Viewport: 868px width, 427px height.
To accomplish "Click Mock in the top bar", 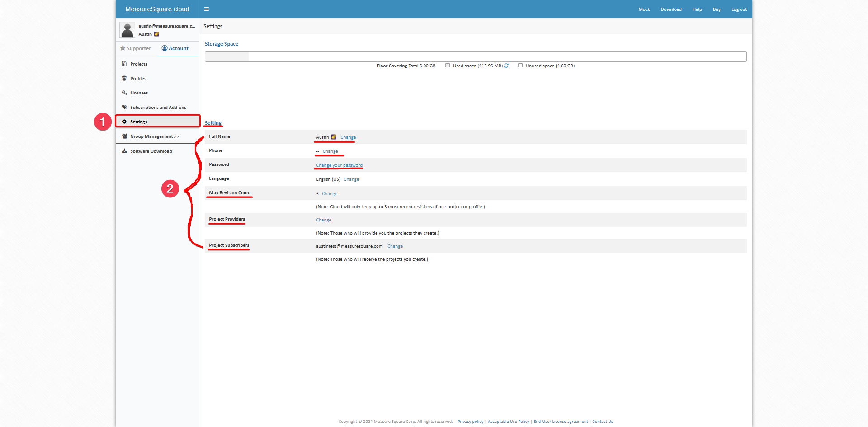I will pyautogui.click(x=644, y=9).
